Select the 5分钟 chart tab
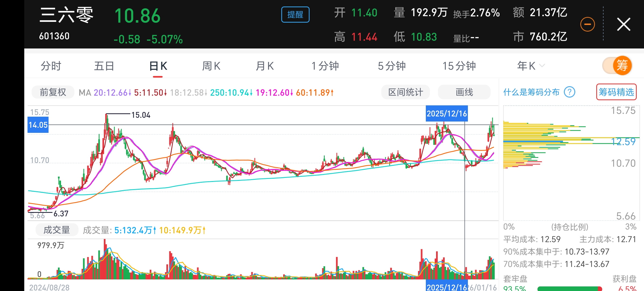This screenshot has height=291, width=644. [x=392, y=66]
